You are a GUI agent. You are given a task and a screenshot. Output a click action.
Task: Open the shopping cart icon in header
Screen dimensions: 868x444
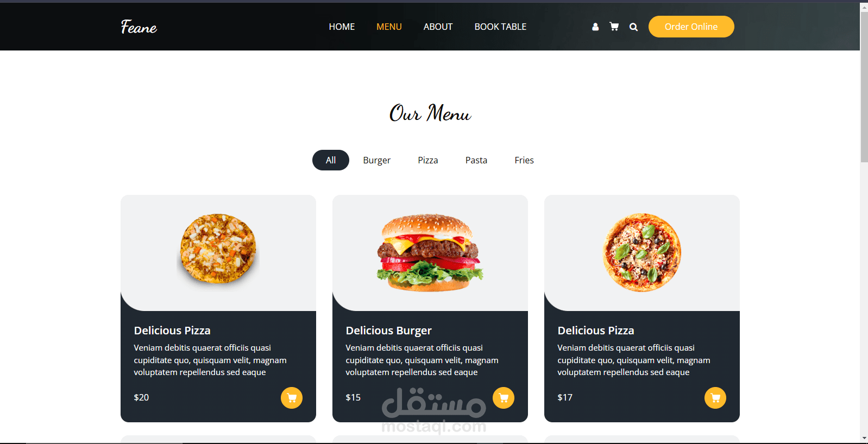pos(614,27)
